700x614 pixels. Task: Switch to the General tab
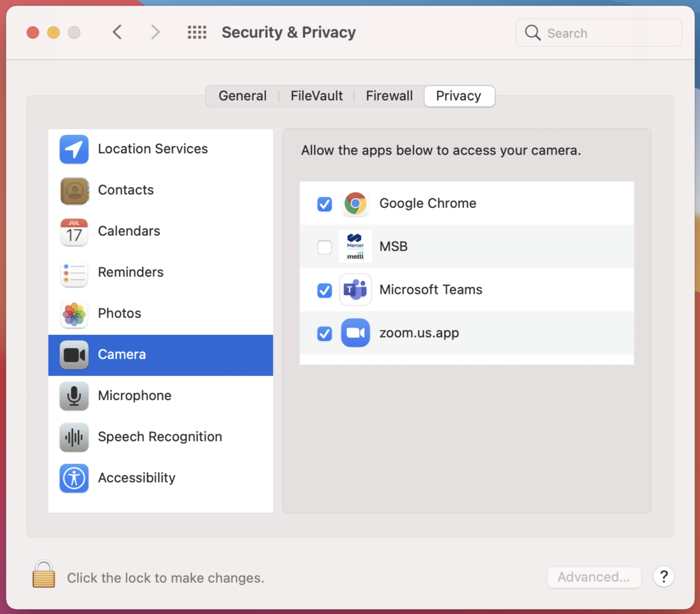click(x=242, y=96)
